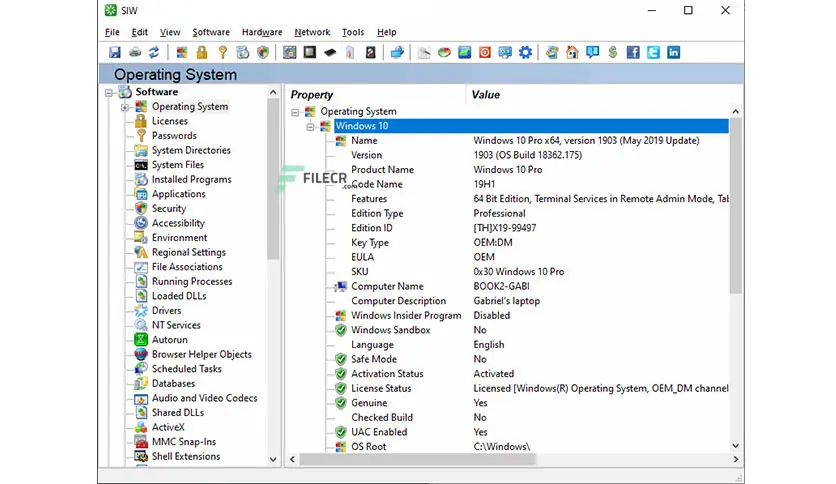Click the Twitter toolbar icon
Screen dimensions: 836x484
click(x=653, y=52)
